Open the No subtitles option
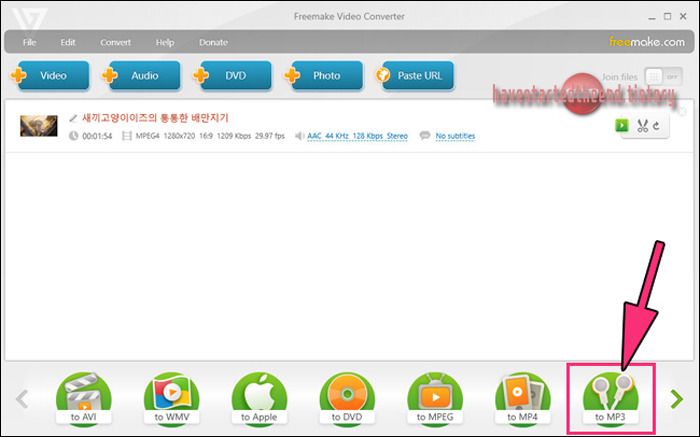The image size is (700, 437). (455, 136)
